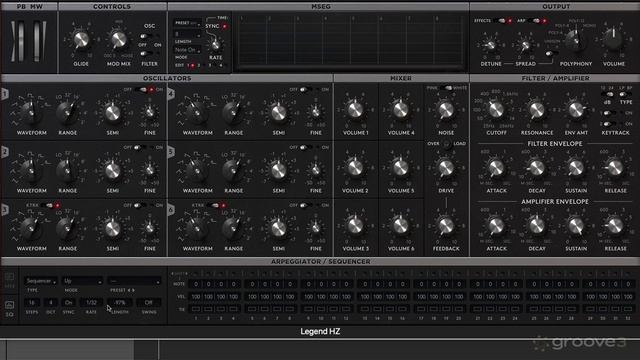Click oscillator 1 Fine knob
Viewport: 640px width, 360px height.
tap(150, 112)
